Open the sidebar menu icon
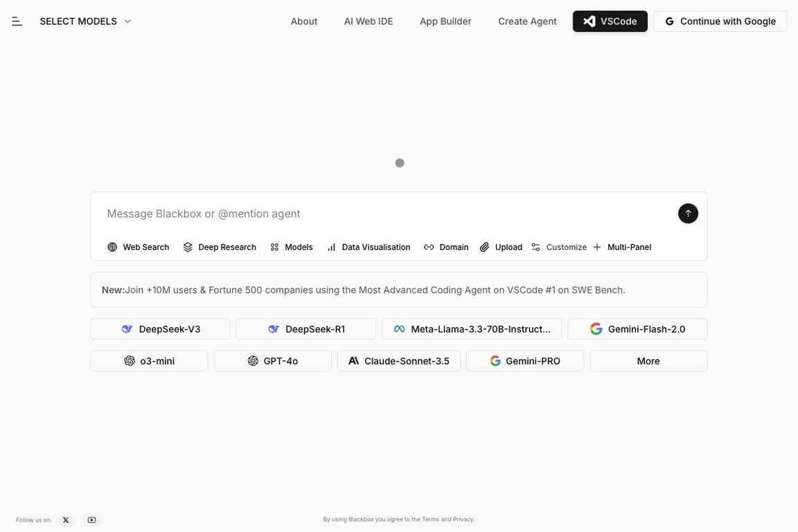 (17, 21)
